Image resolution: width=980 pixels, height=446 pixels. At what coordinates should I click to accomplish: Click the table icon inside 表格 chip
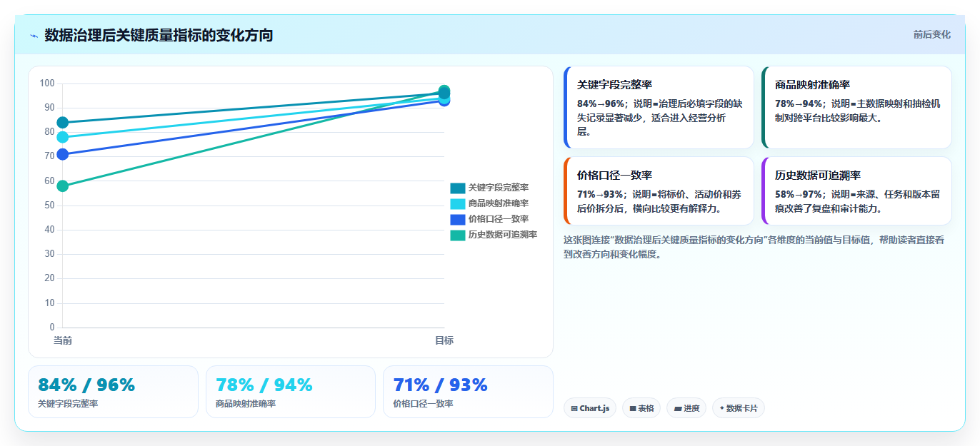633,409
